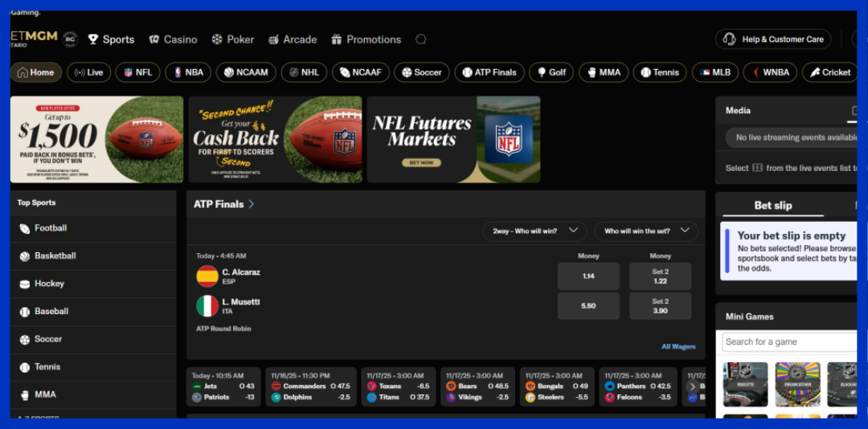The width and height of the screenshot is (868, 429).
Task: Bet on Alcaraz money line 1.14
Action: point(588,276)
